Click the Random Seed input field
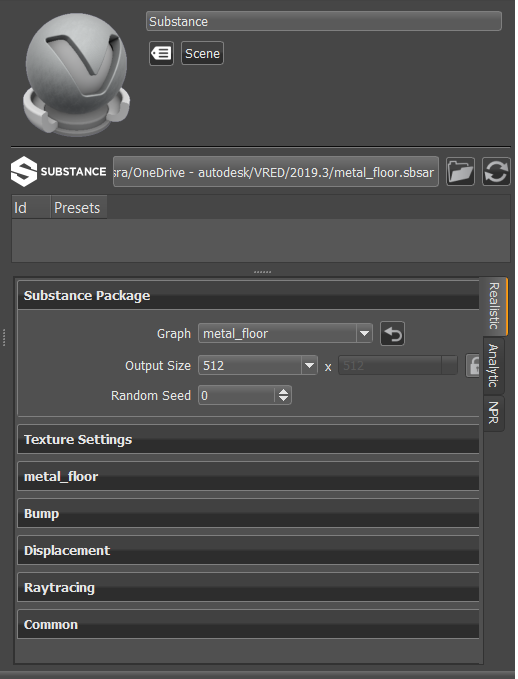 click(236, 395)
